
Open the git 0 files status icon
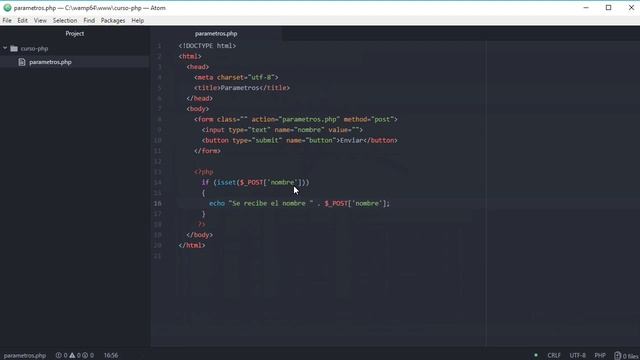point(627,356)
